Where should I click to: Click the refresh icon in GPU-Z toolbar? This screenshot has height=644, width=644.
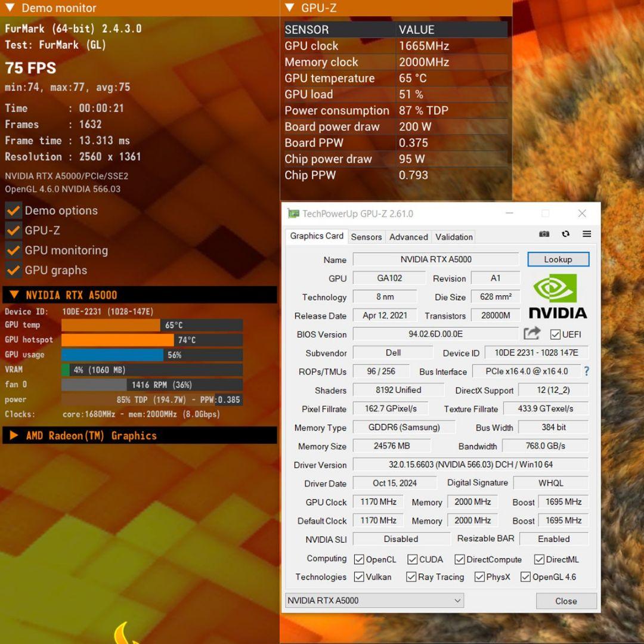[565, 234]
